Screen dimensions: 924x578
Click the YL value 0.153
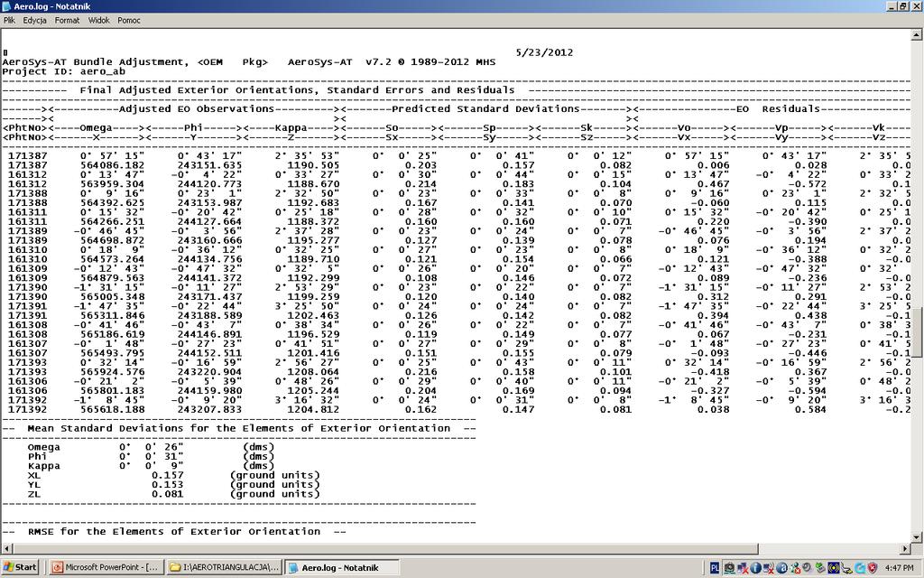pyautogui.click(x=167, y=485)
